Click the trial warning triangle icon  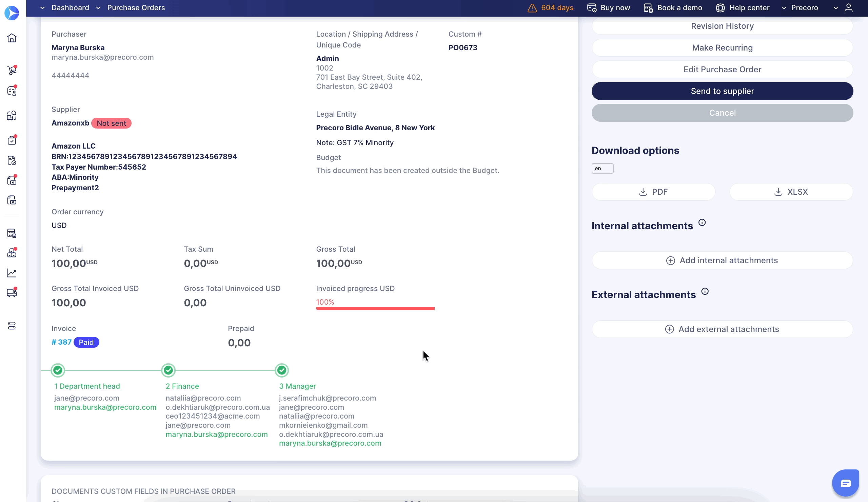(532, 7)
